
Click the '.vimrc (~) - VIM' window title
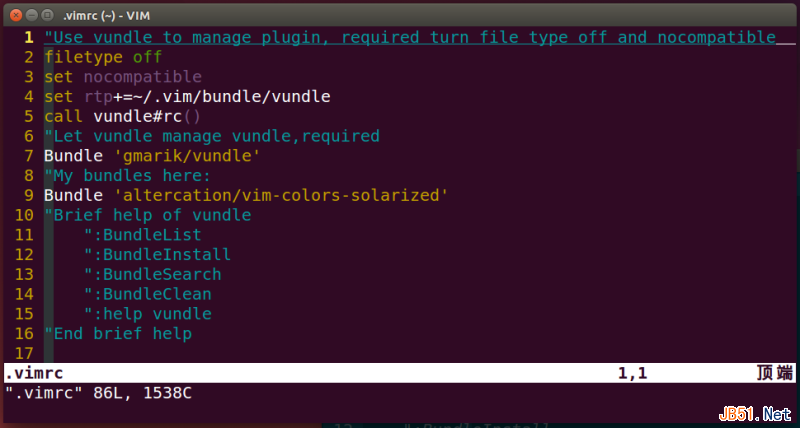tap(115, 13)
